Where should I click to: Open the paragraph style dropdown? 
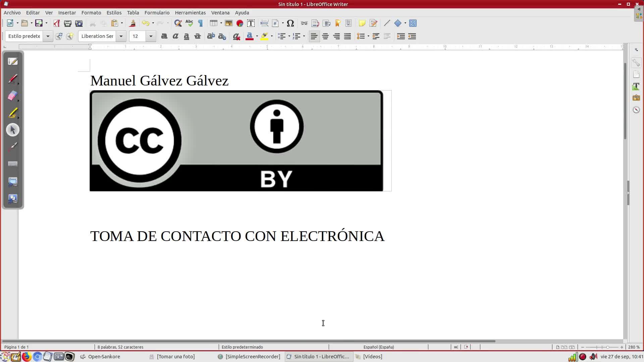click(48, 36)
